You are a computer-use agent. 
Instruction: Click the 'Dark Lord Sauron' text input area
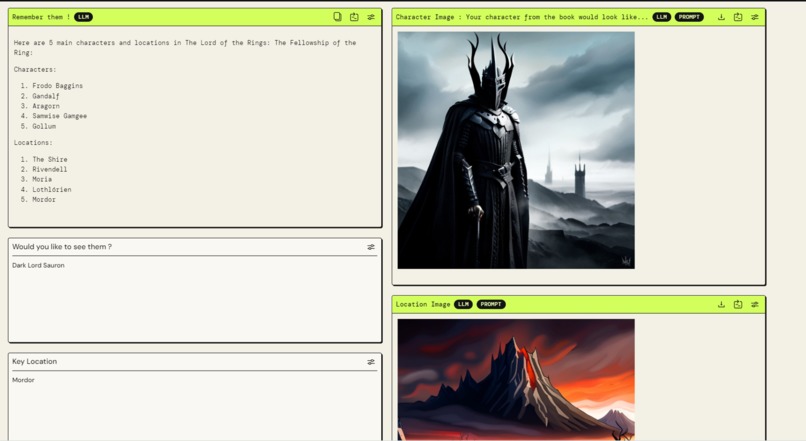click(194, 298)
